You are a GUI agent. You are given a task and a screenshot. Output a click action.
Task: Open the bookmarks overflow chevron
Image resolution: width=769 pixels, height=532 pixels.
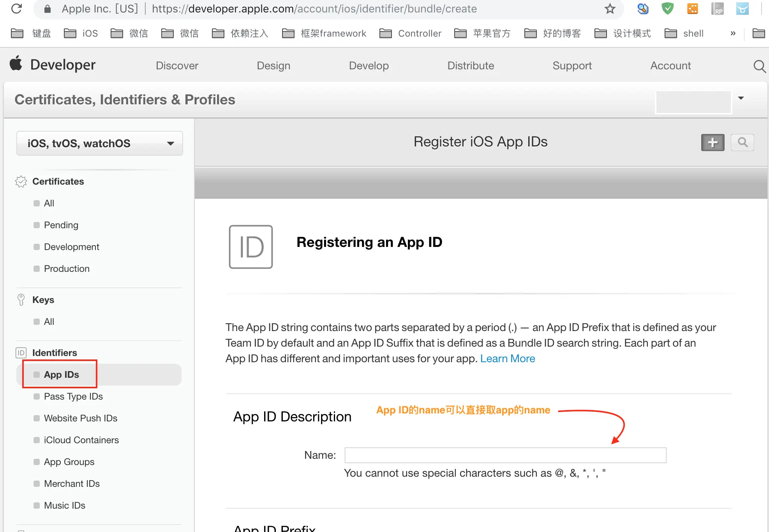(x=733, y=33)
